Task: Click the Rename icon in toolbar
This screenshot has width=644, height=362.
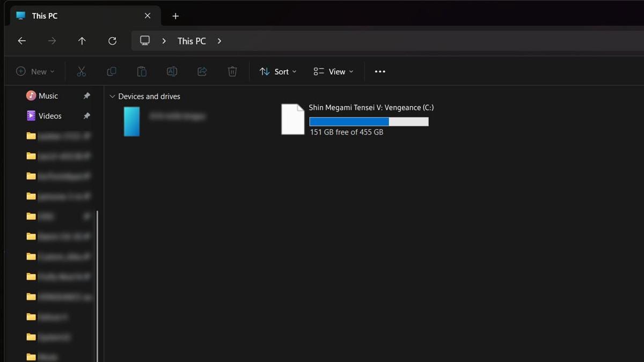Action: tap(172, 71)
